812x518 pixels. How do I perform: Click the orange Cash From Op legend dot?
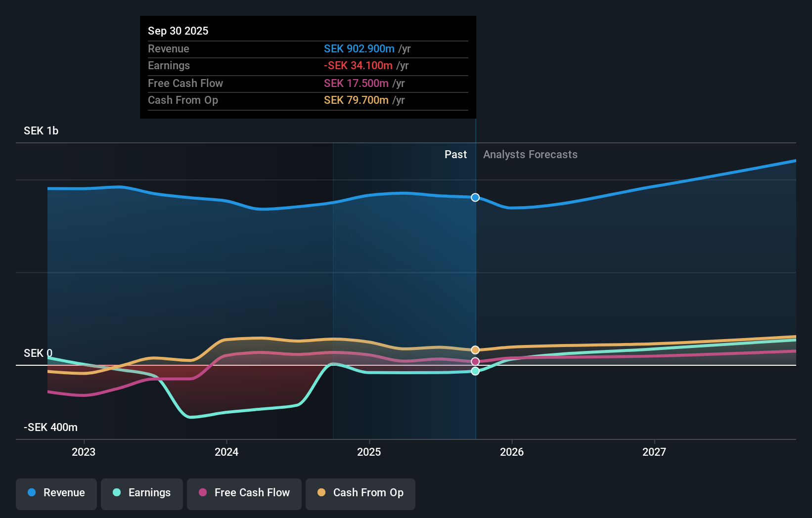321,493
